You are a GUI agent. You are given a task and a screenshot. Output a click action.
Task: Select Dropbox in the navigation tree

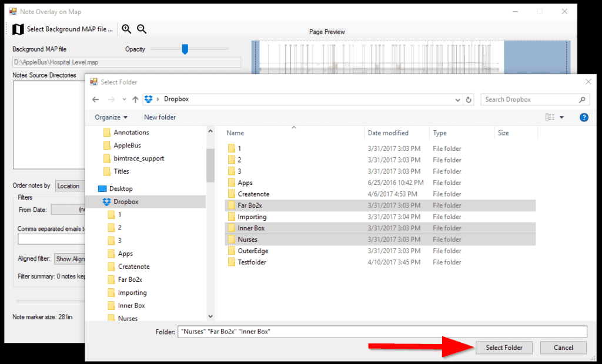(x=126, y=201)
